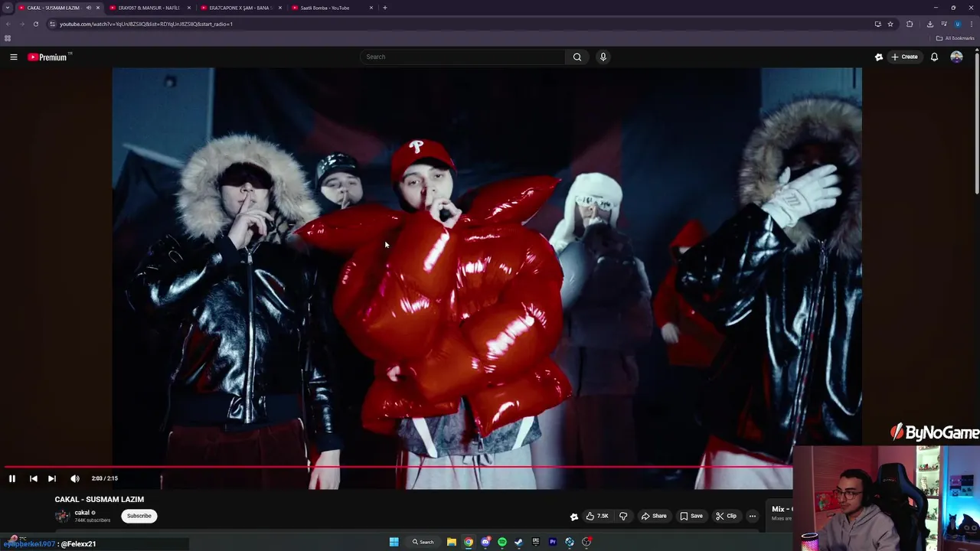Go to YouTube Premium home logo
Screen dimensions: 980x551
[49, 57]
